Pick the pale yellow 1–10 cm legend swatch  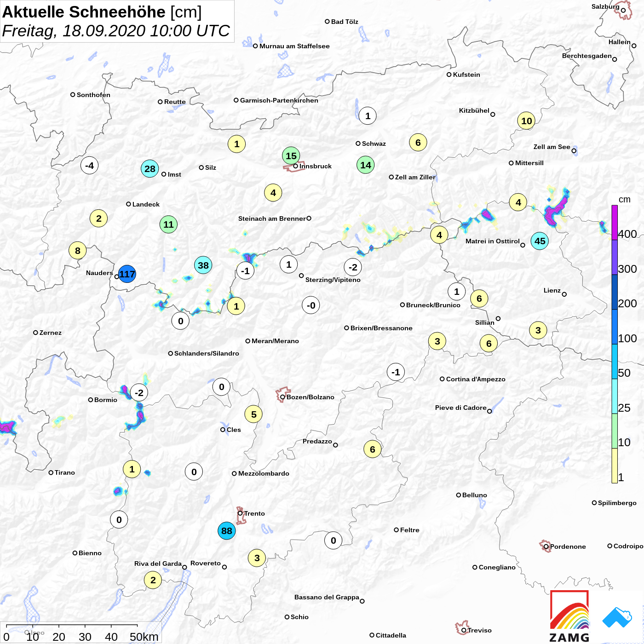(615, 466)
